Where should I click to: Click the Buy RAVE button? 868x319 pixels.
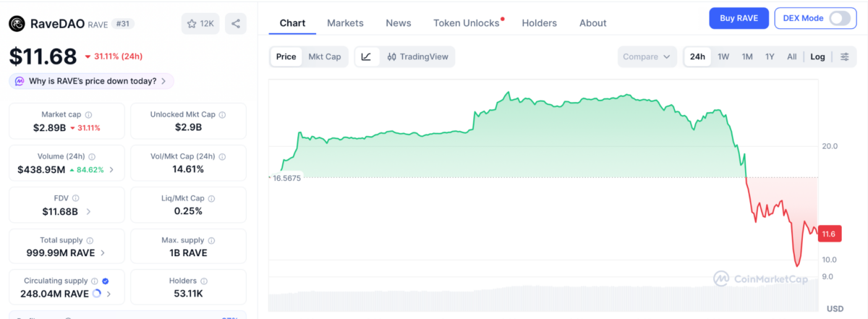(737, 18)
